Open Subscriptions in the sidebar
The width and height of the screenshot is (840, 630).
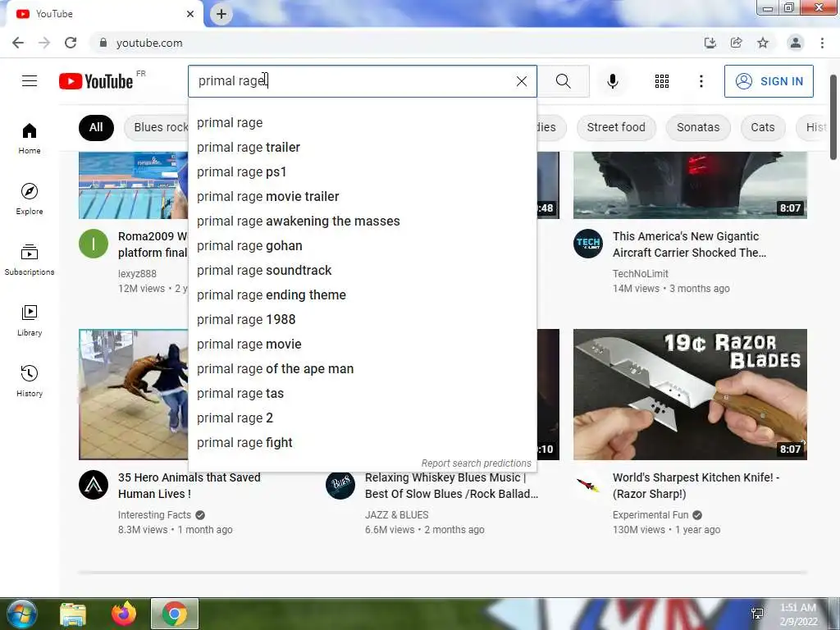pos(30,260)
